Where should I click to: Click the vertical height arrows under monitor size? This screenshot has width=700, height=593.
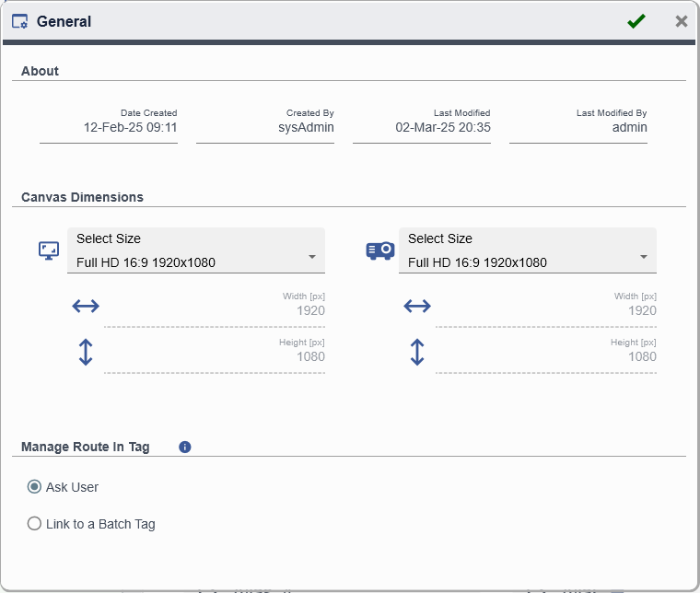(86, 352)
